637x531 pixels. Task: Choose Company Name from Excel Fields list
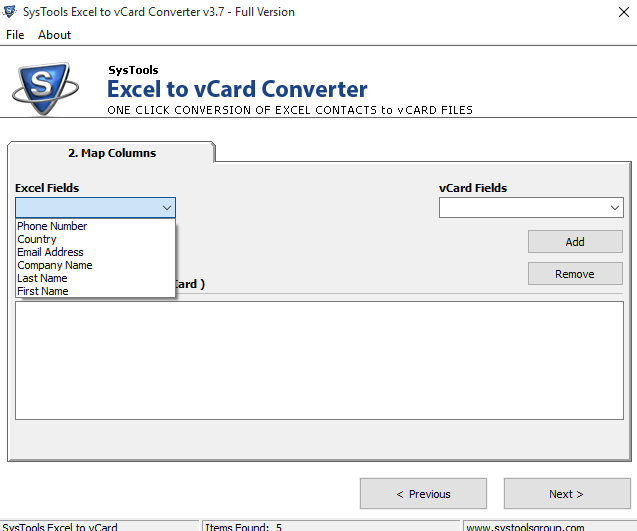tap(95, 265)
